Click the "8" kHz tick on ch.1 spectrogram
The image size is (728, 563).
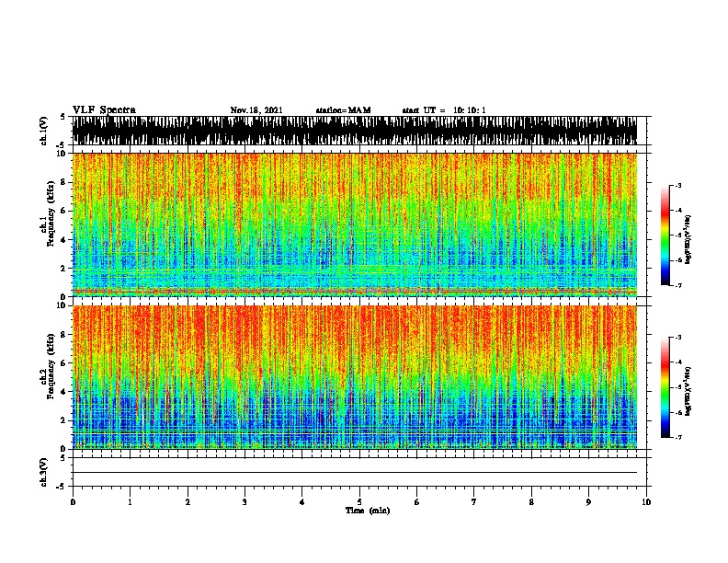pos(64,182)
